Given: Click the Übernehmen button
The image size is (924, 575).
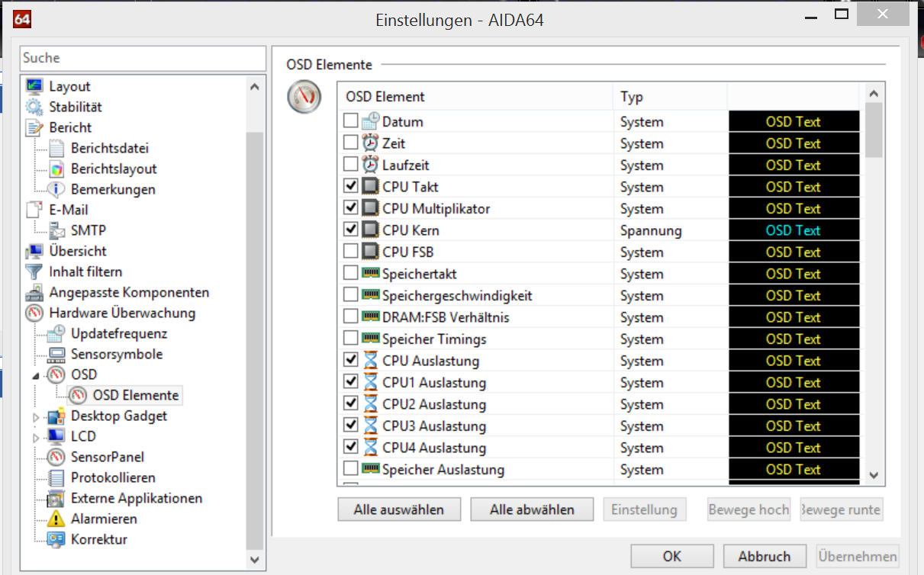Looking at the screenshot, I should click(858, 556).
